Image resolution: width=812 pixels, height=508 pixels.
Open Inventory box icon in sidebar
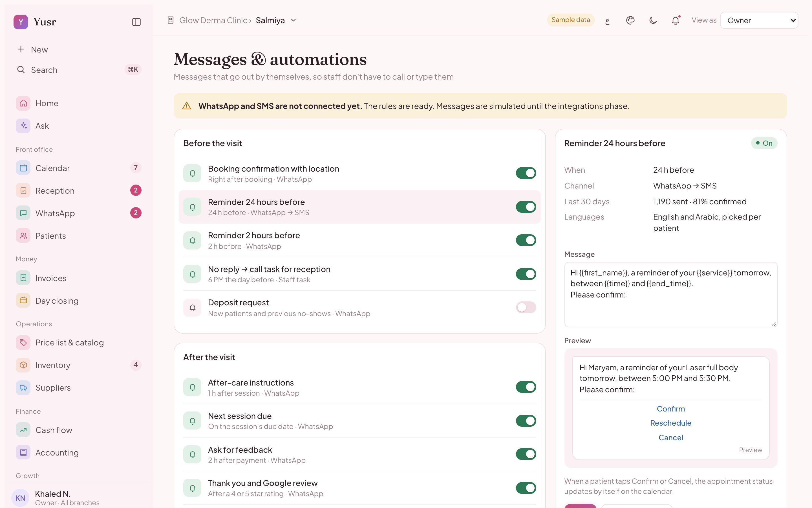click(x=23, y=365)
